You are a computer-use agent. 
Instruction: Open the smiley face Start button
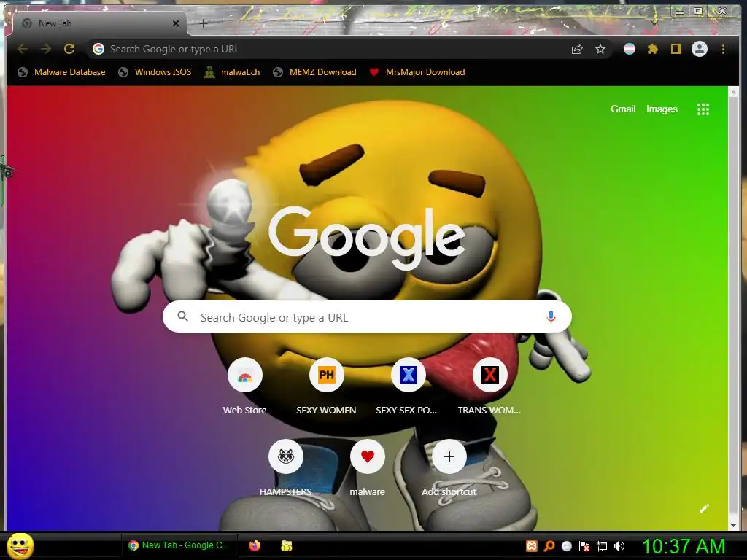pyautogui.click(x=20, y=545)
